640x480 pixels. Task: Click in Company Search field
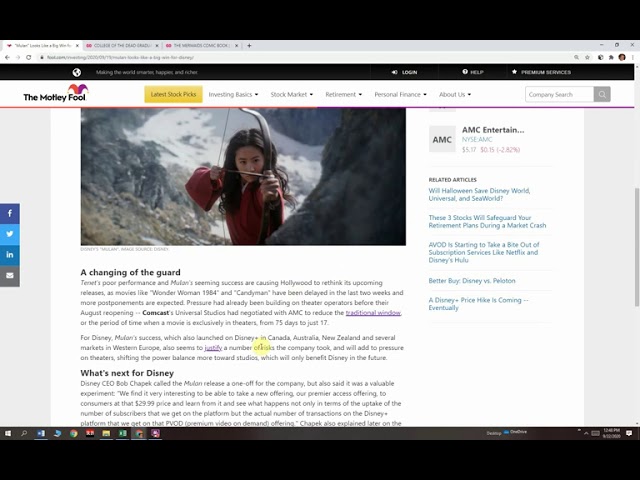point(558,94)
